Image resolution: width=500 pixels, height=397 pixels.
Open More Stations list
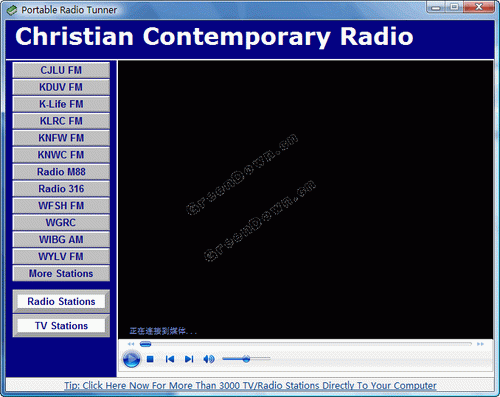pos(61,274)
